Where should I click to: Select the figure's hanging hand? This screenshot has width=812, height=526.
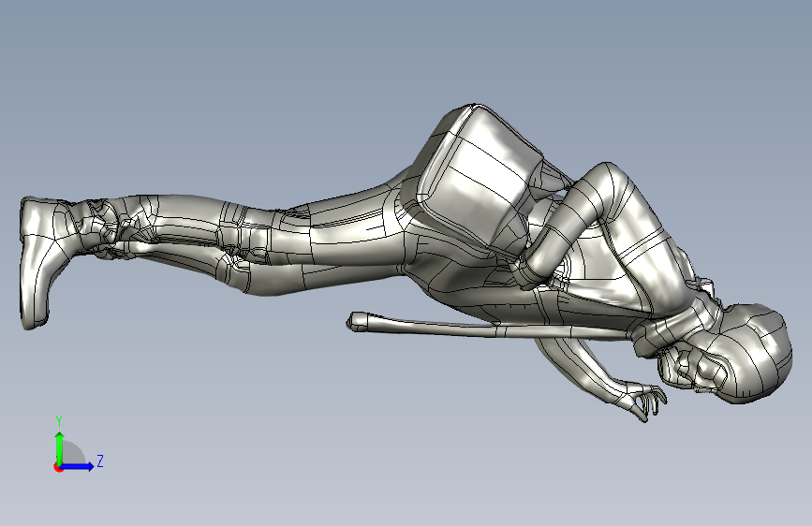[642, 400]
